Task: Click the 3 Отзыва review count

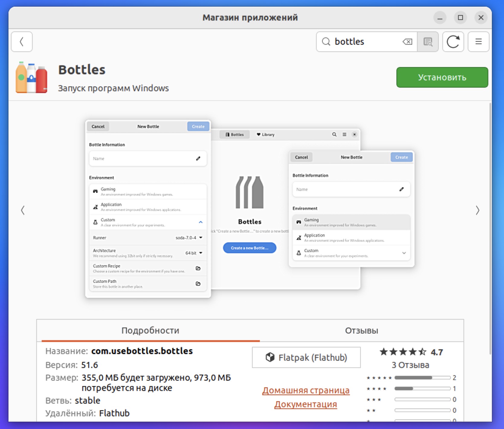Action: (x=410, y=365)
